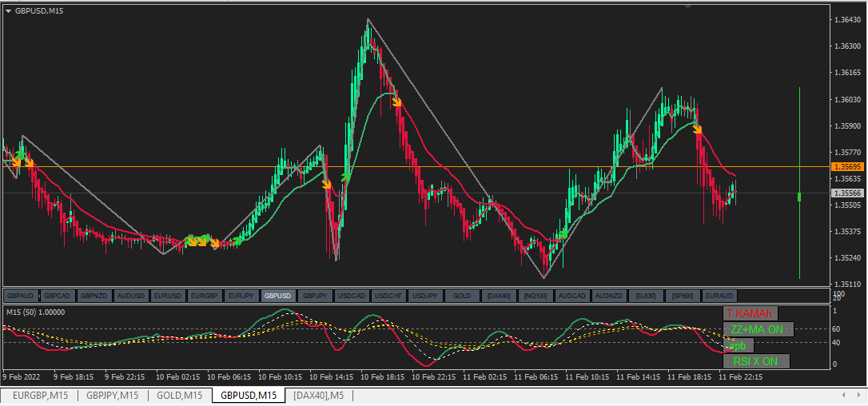Viewport: 868px width, 406px height.
Task: Click the GBPUSD,M15 chart title label
Action: click(39, 10)
